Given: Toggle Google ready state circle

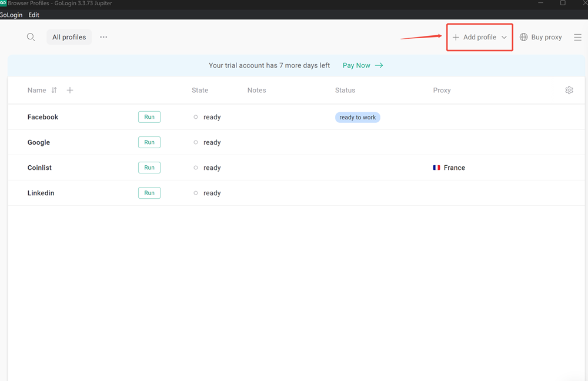Looking at the screenshot, I should 196,142.
